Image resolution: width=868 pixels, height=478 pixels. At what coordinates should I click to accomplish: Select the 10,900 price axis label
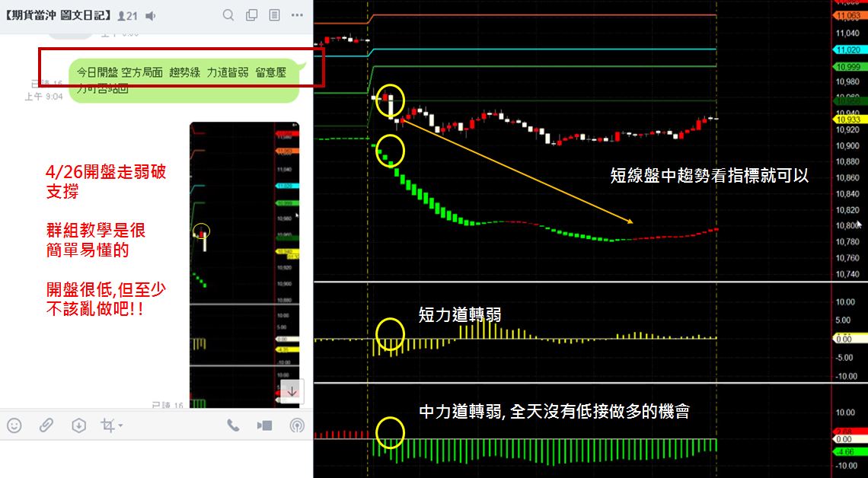(847, 146)
